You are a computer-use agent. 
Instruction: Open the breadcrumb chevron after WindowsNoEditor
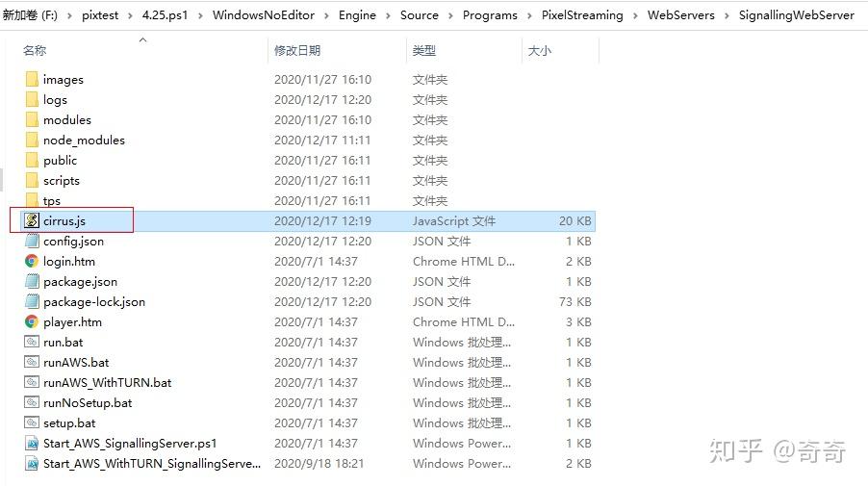[326, 15]
